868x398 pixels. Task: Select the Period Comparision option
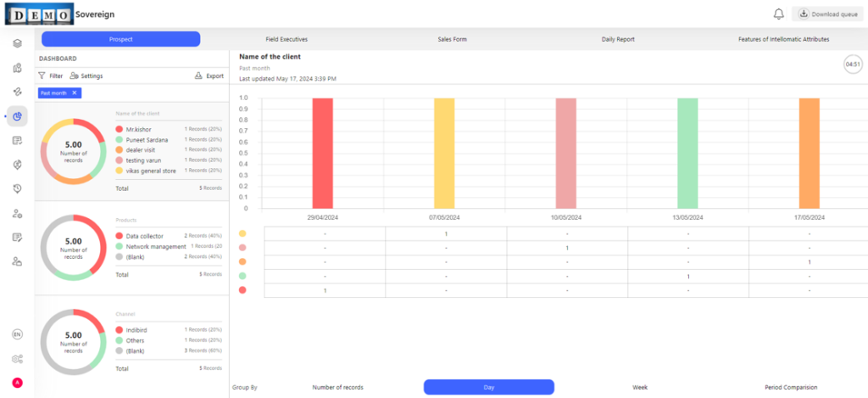791,388
